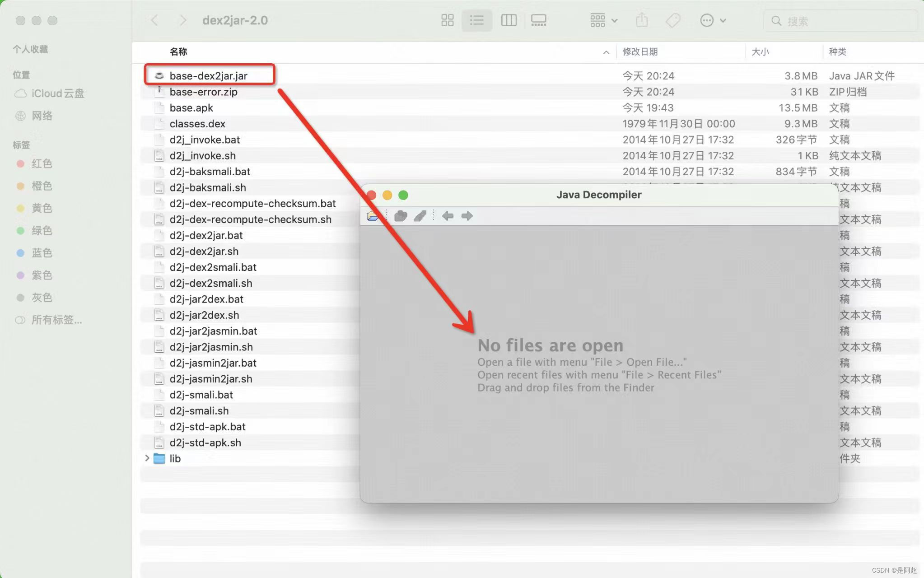Sort by 名称 column header
Image resolution: width=924 pixels, height=578 pixels.
tap(178, 51)
